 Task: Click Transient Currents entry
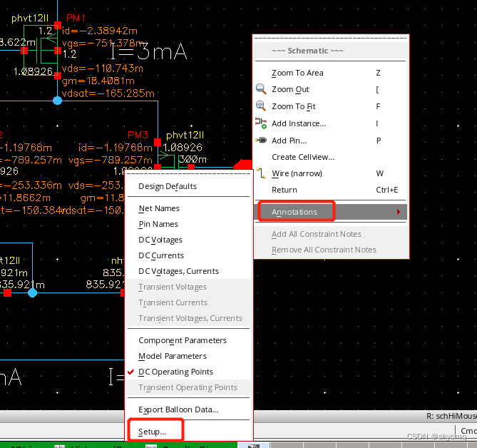189,302
